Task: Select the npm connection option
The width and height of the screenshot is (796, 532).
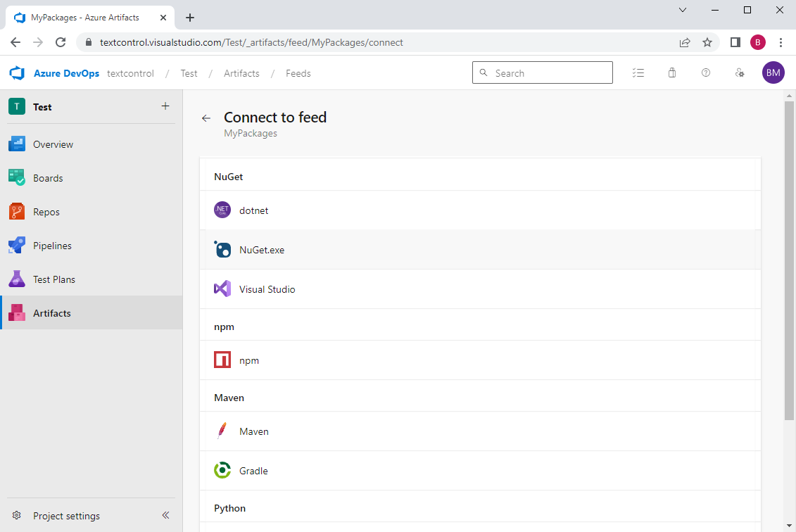Action: pyautogui.click(x=249, y=360)
